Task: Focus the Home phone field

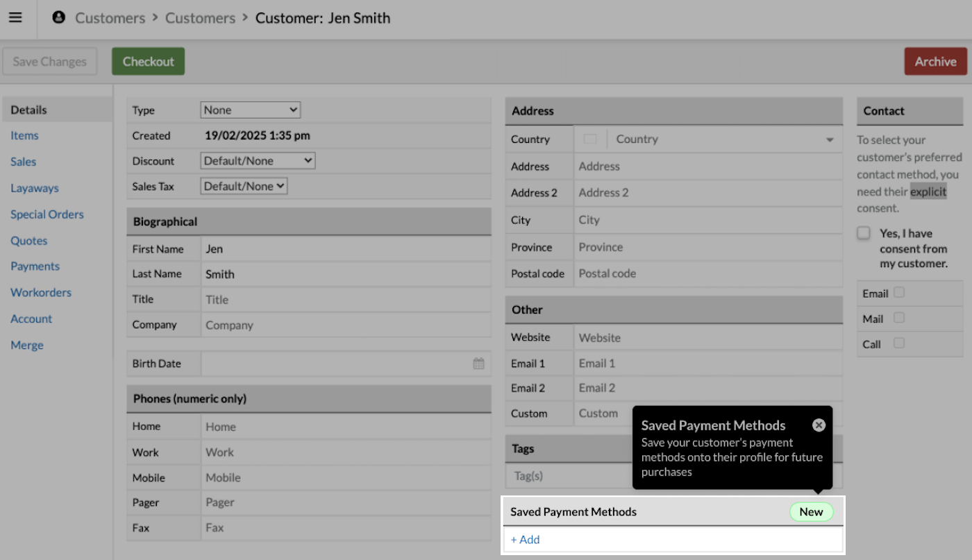Action: pos(346,427)
